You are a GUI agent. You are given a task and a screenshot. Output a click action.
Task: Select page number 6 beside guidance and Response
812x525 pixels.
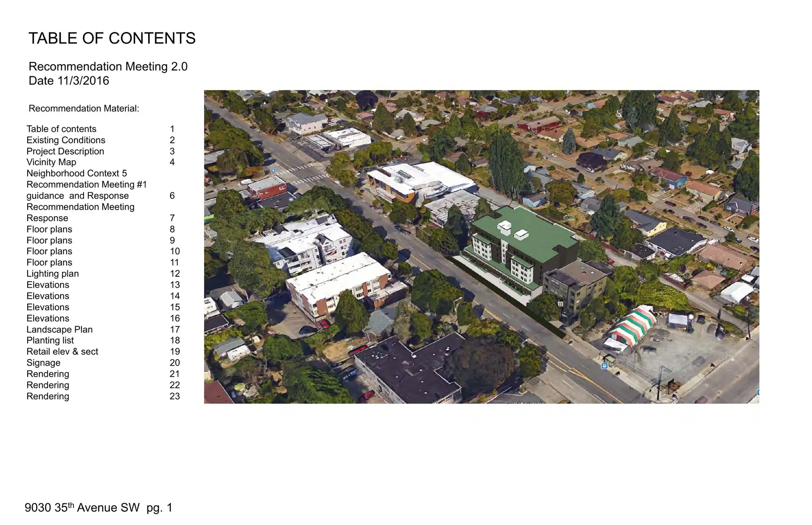(x=172, y=196)
